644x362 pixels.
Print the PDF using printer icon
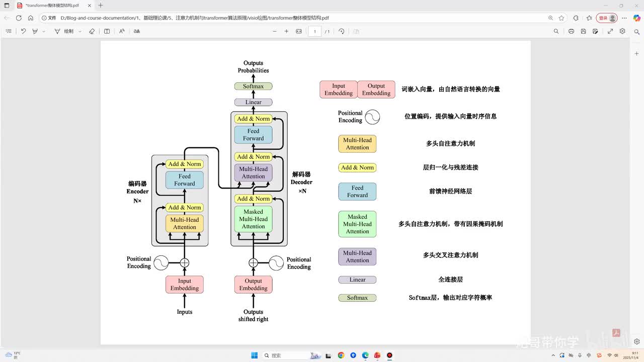tap(571, 31)
